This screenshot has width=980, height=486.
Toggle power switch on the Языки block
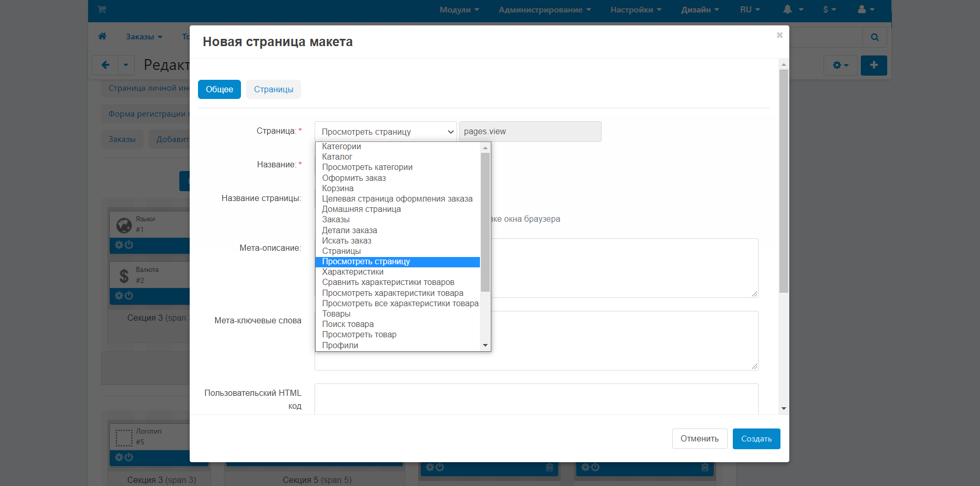(x=129, y=245)
